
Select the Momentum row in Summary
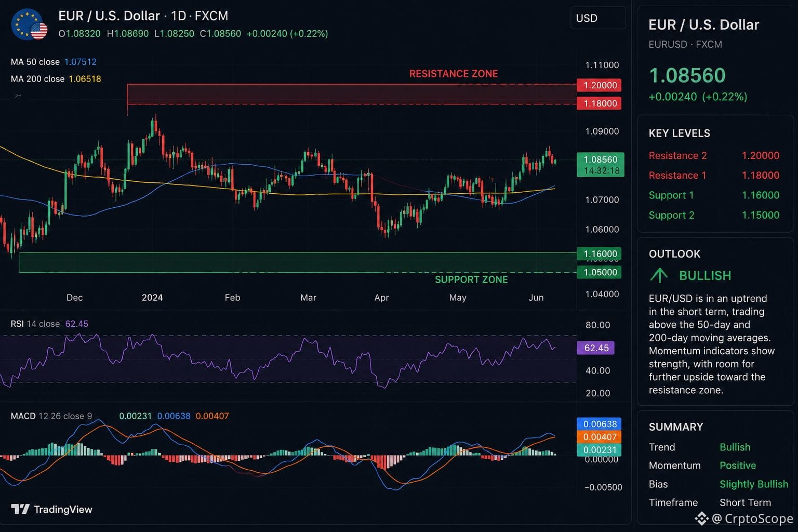(x=702, y=465)
